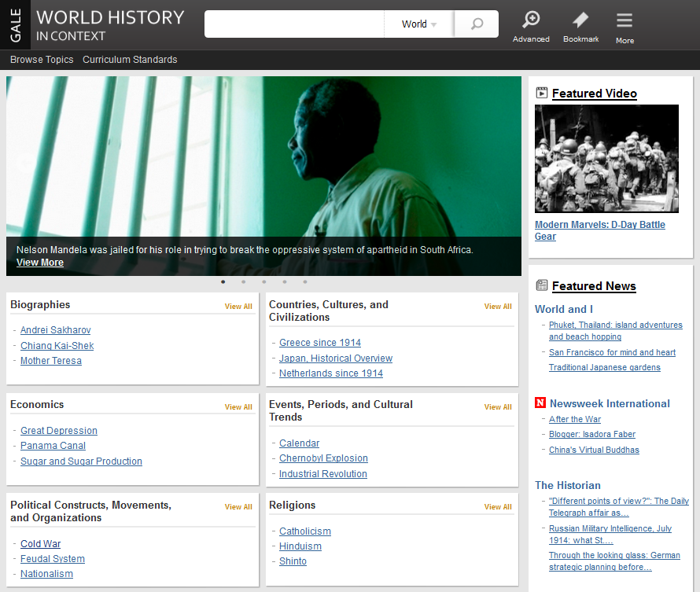
Task: Open the More hamburger menu
Action: coord(624,21)
